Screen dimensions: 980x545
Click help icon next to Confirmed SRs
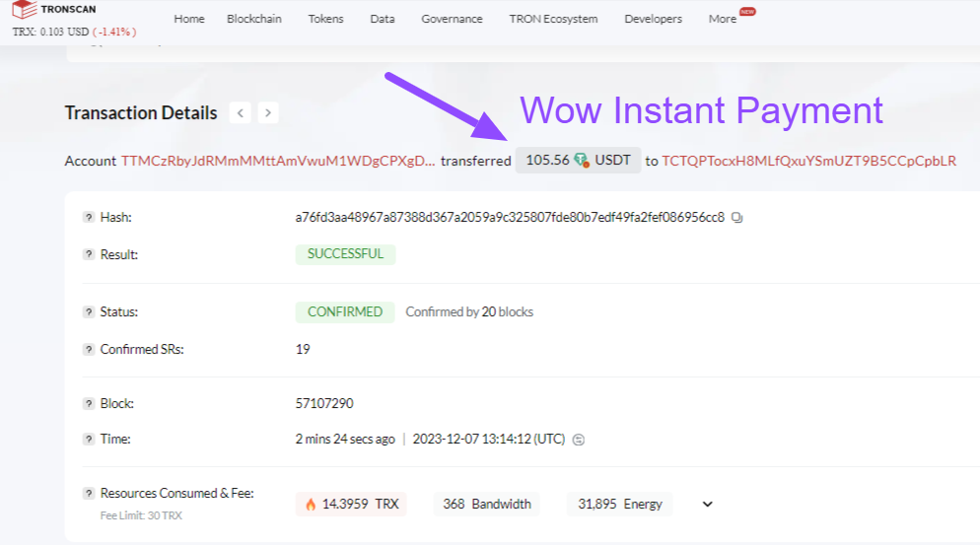pos(89,350)
